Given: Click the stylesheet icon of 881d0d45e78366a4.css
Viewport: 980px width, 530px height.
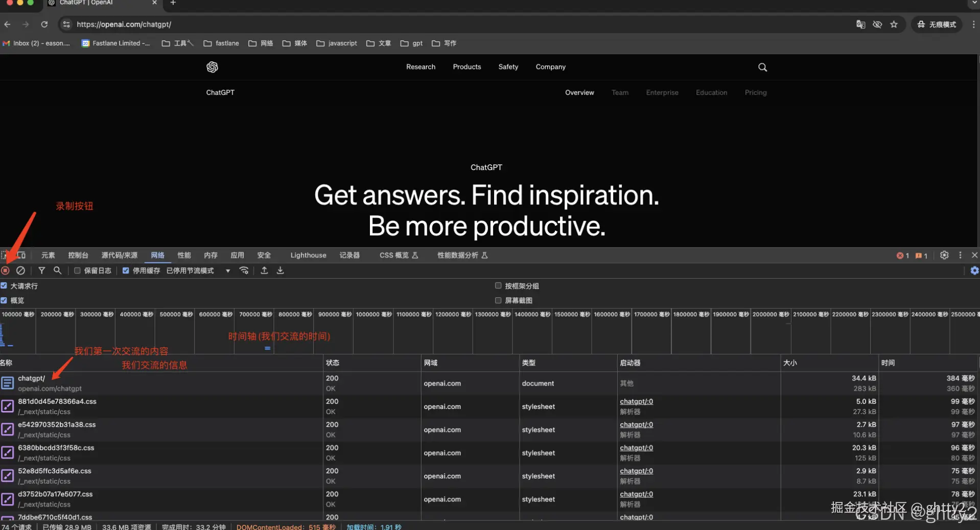Looking at the screenshot, I should pos(7,406).
